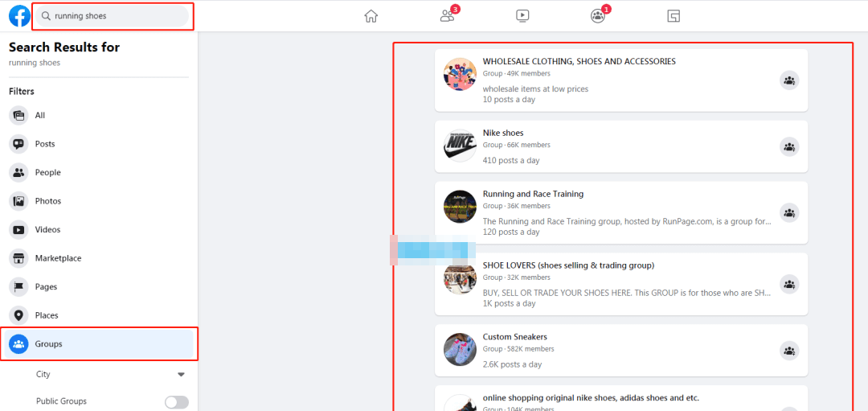Click 'Group · 36K members' text
Viewport: 868px width, 411px height.
[x=517, y=206]
